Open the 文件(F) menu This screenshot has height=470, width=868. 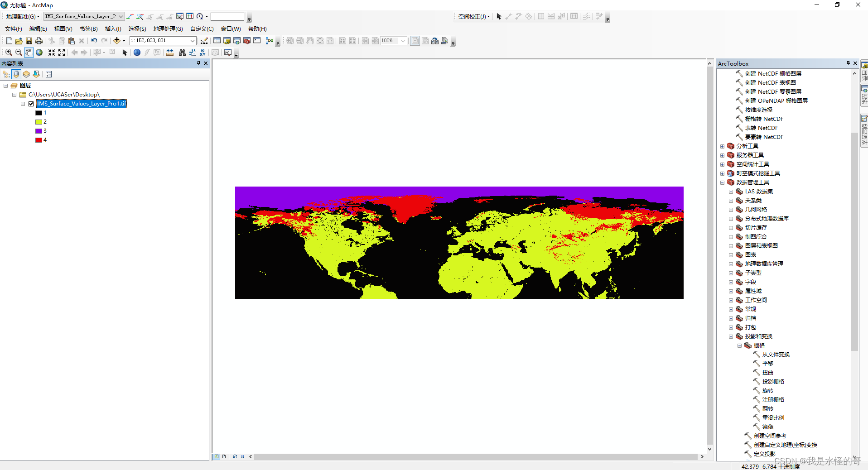(x=13, y=29)
